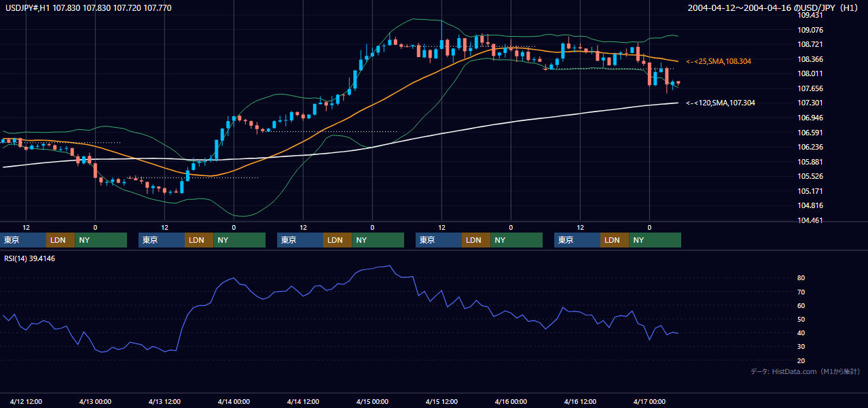
Task: Select the orange 25 SMA 108.304 label
Action: tap(719, 61)
